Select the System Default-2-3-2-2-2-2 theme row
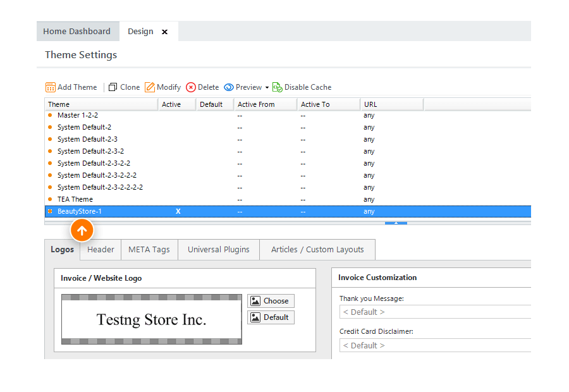 click(x=288, y=187)
